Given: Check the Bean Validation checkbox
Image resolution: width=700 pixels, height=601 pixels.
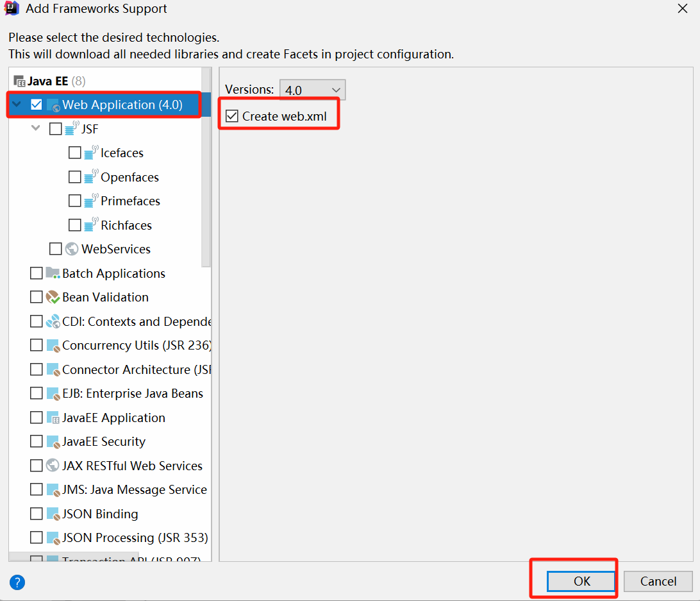Looking at the screenshot, I should [x=36, y=297].
